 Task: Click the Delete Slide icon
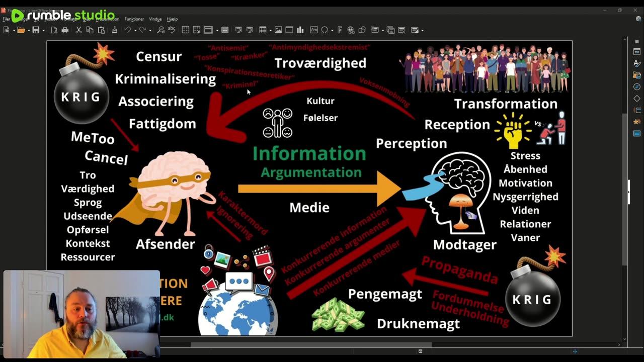(x=401, y=30)
